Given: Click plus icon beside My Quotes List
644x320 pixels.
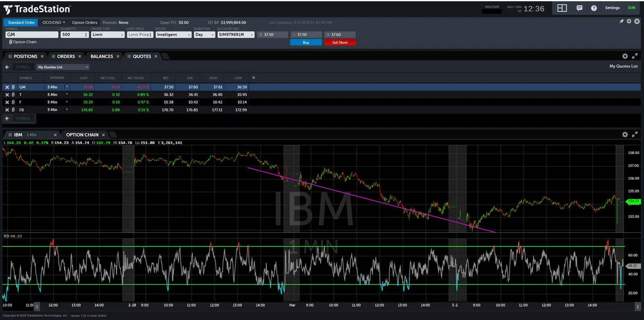Looking at the screenshot, I should pyautogui.click(x=7, y=67).
